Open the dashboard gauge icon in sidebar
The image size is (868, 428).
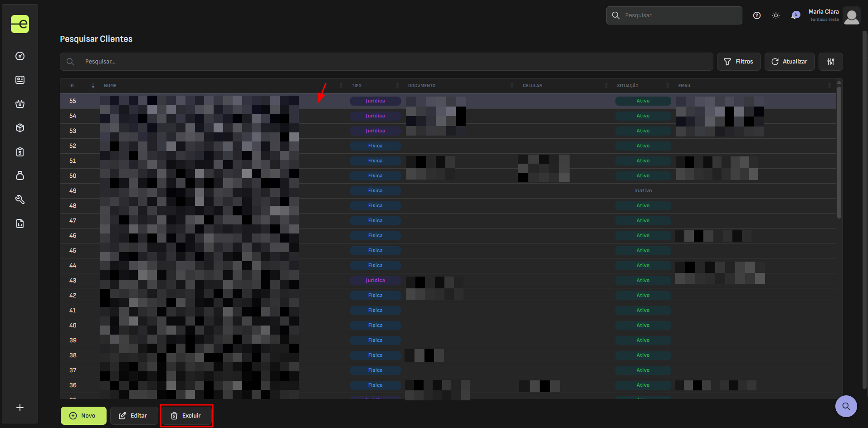coord(20,56)
